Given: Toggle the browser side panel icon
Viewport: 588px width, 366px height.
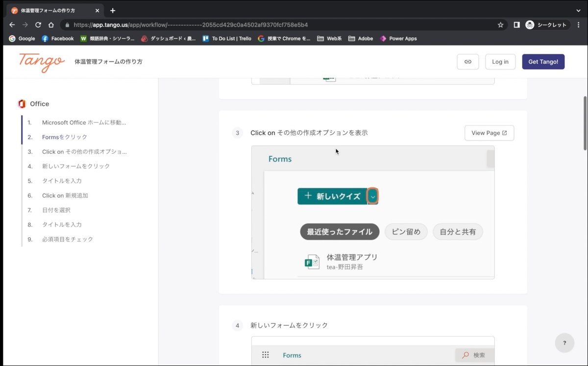Looking at the screenshot, I should click(516, 24).
